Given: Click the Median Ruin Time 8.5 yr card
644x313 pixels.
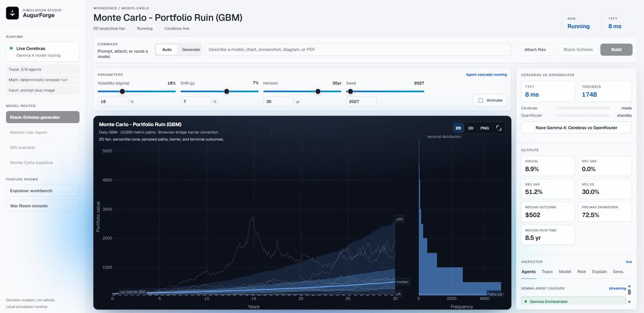Looking at the screenshot, I should coord(548,235).
